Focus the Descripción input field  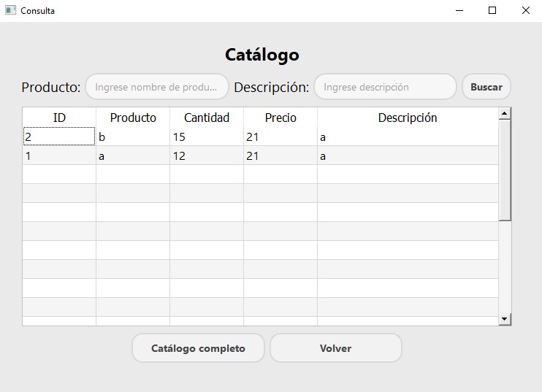[x=385, y=87]
